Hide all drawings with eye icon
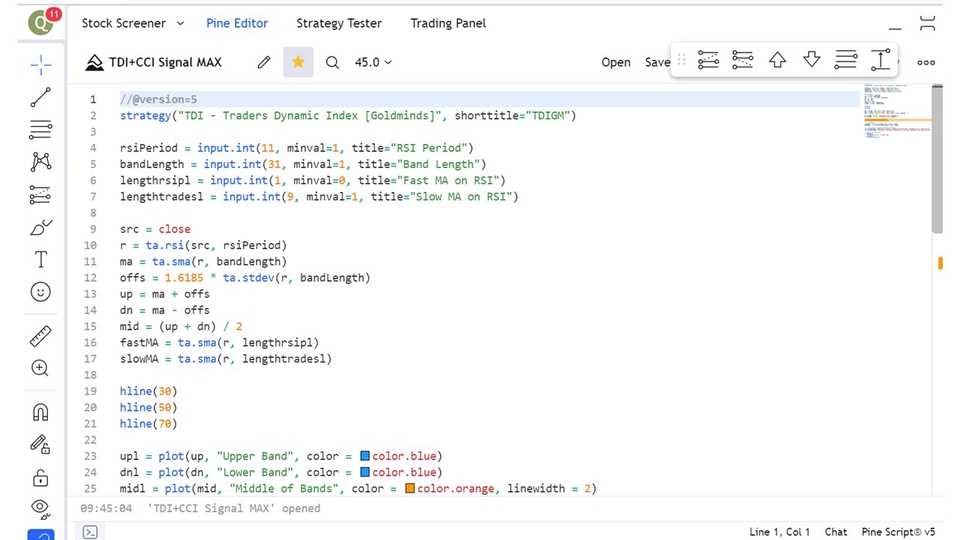Image resolution: width=960 pixels, height=540 pixels. click(x=41, y=508)
